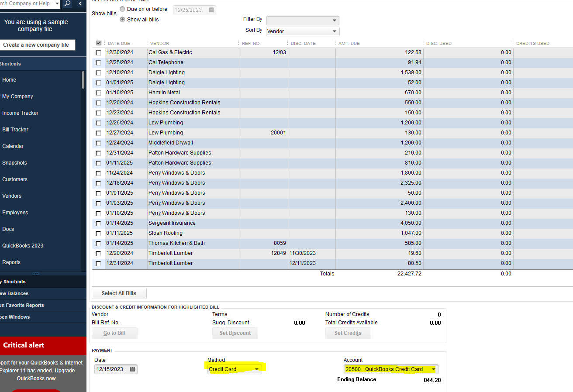Open calendar picker beside payment date
This screenshot has height=392, width=573.
coord(133,369)
